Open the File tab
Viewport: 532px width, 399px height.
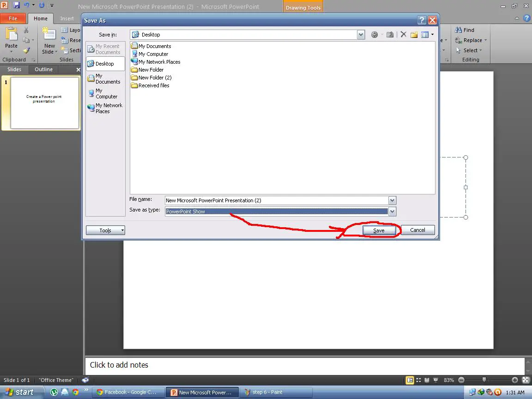coord(13,18)
